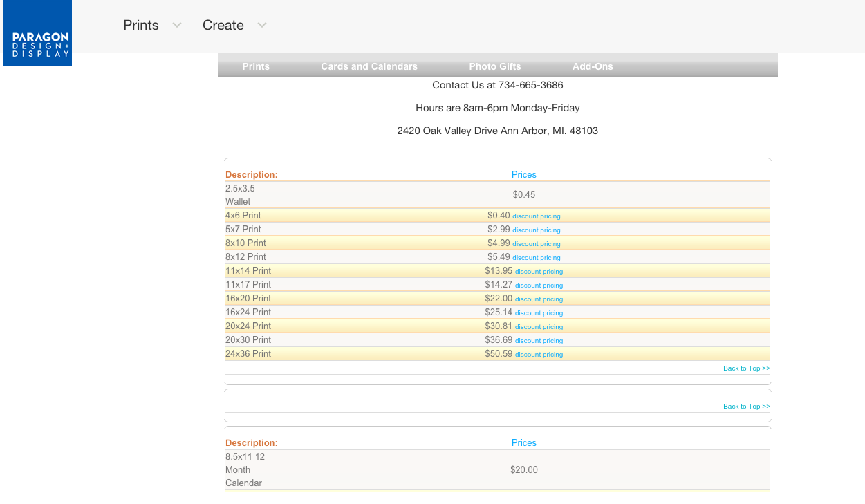The height and width of the screenshot is (504, 865).
Task: Click the Oak Valley Drive address
Action: [x=498, y=131]
